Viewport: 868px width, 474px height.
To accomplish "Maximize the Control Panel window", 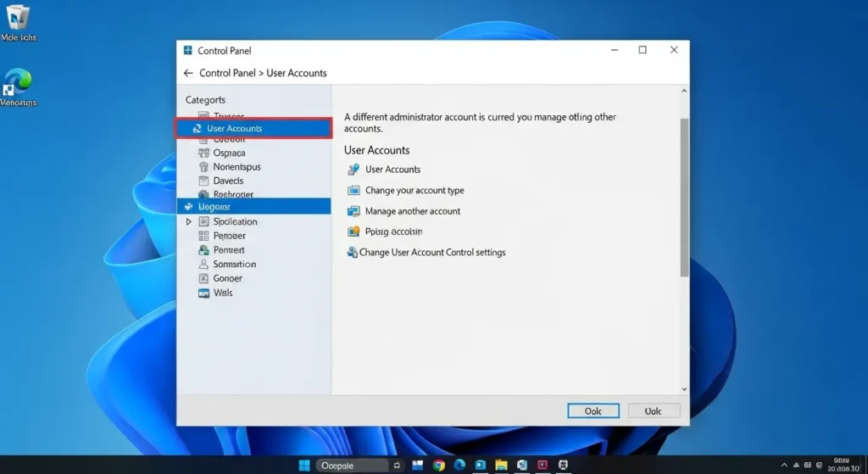I will point(643,50).
